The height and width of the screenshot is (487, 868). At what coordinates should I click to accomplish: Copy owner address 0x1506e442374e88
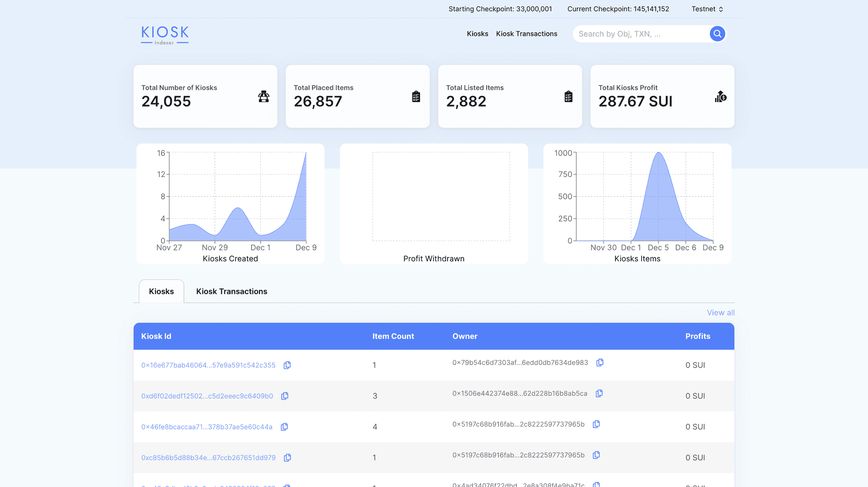click(599, 393)
